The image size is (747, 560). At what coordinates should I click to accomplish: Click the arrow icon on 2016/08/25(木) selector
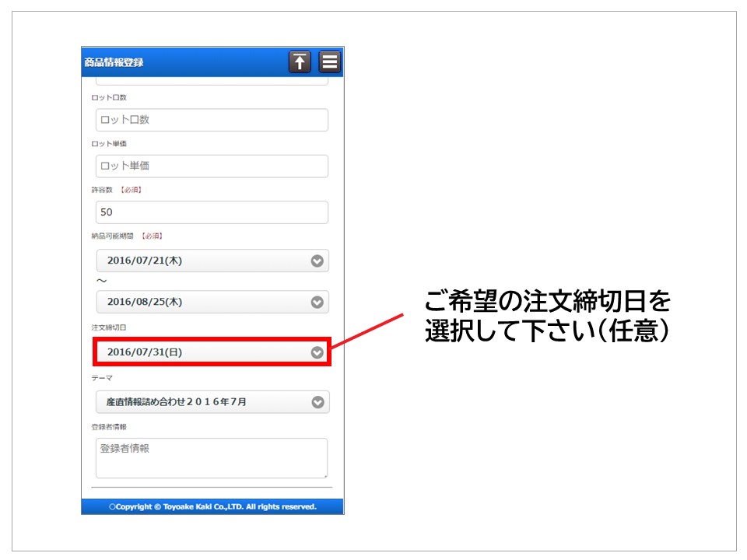pyautogui.click(x=317, y=302)
